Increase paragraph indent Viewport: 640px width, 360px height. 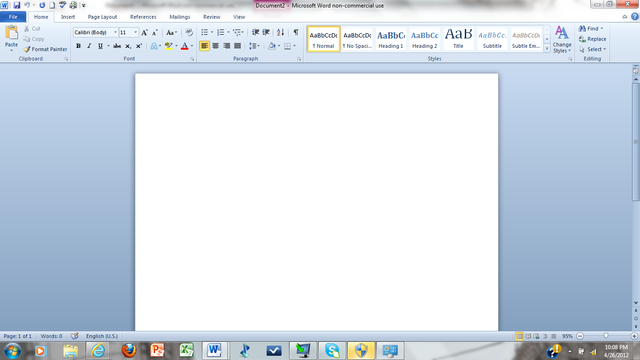266,32
